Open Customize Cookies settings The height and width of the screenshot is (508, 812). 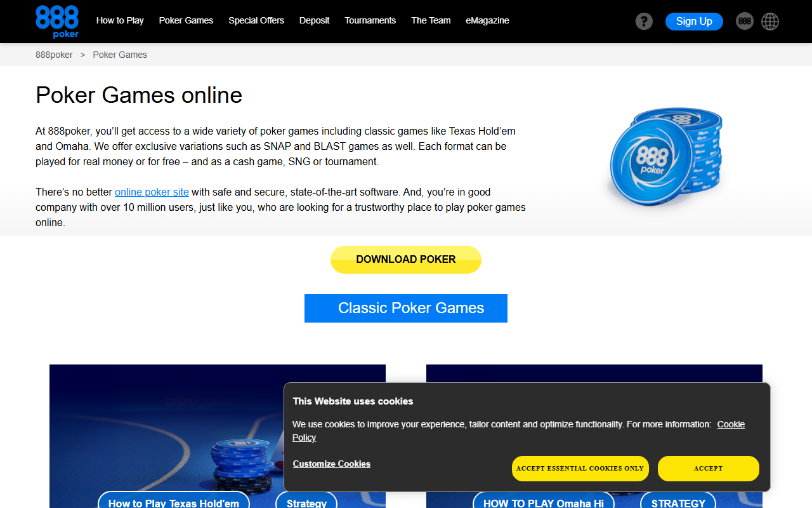point(332,464)
